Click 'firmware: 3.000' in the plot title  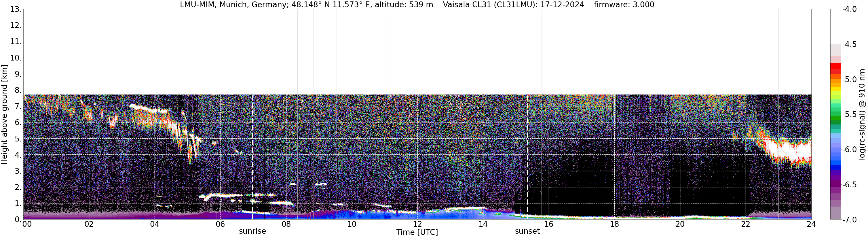click(624, 5)
